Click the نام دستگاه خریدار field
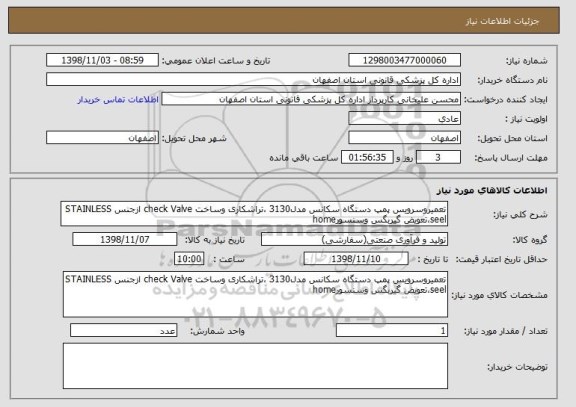 [253, 80]
